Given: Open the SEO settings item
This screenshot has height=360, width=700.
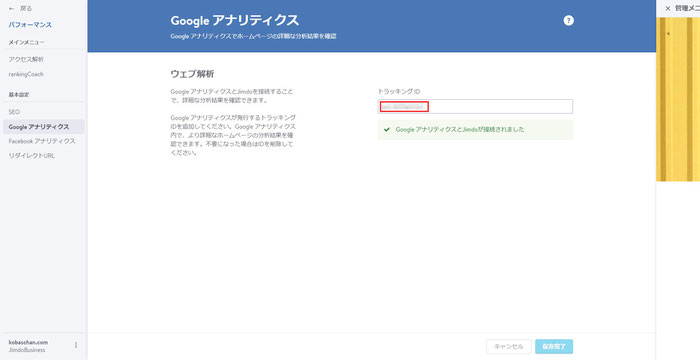Looking at the screenshot, I should pos(14,112).
